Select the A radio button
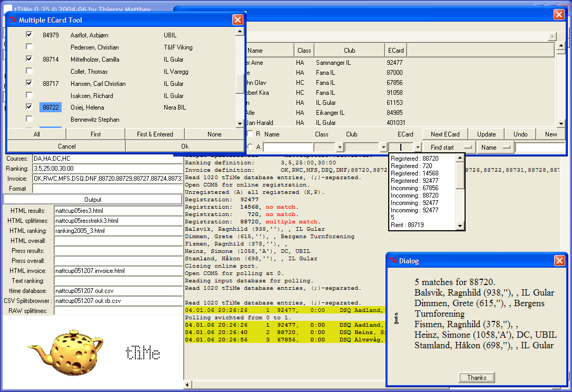 point(250,147)
